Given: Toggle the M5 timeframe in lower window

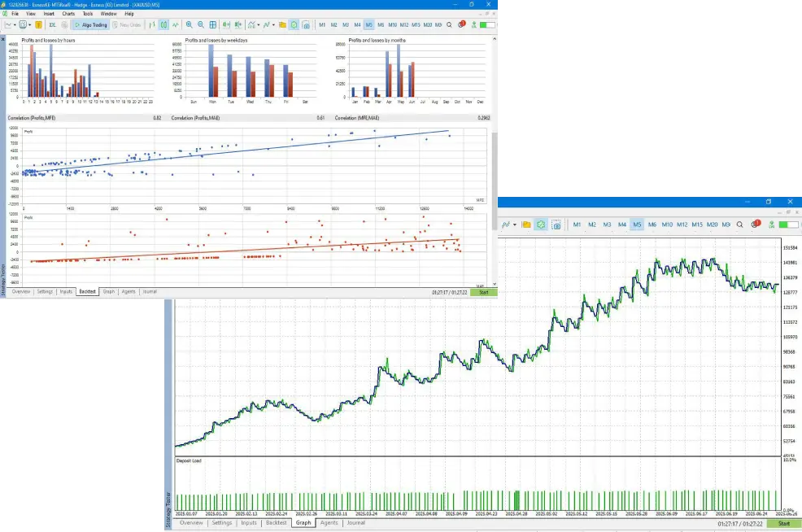Looking at the screenshot, I should (x=637, y=225).
